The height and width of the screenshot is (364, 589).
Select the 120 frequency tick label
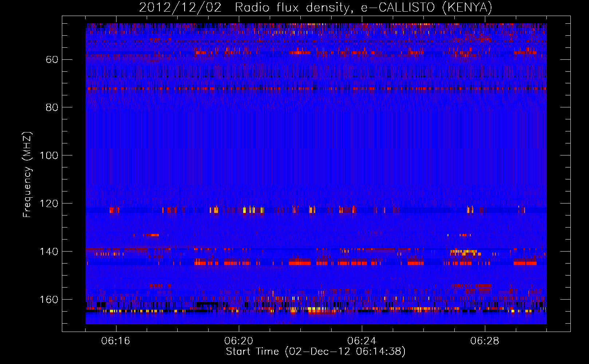point(49,203)
